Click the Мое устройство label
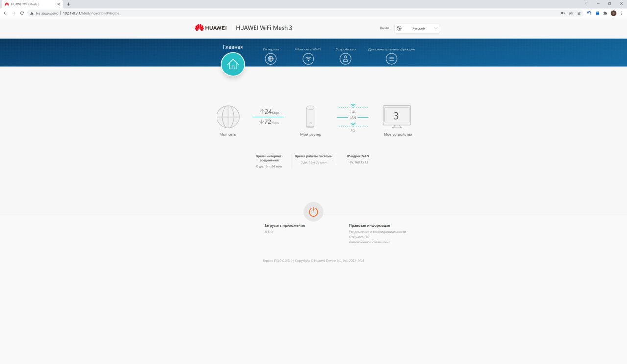This screenshot has height=364, width=627. pos(398,134)
